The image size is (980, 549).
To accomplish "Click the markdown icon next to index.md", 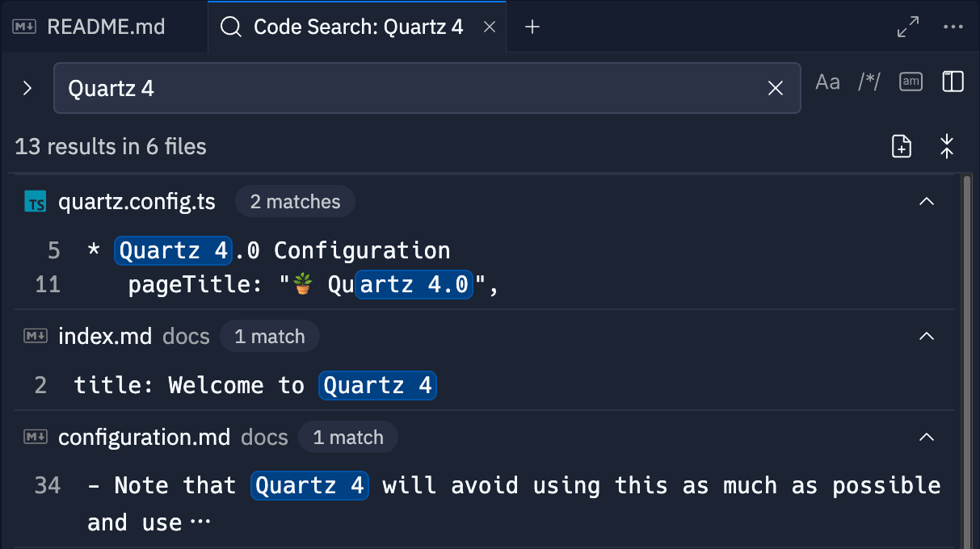I will [35, 336].
